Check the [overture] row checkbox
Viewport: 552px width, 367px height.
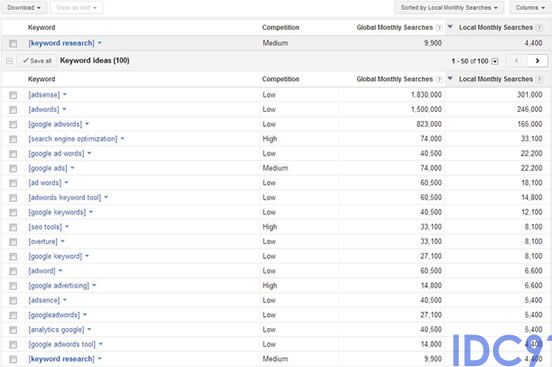coord(13,242)
